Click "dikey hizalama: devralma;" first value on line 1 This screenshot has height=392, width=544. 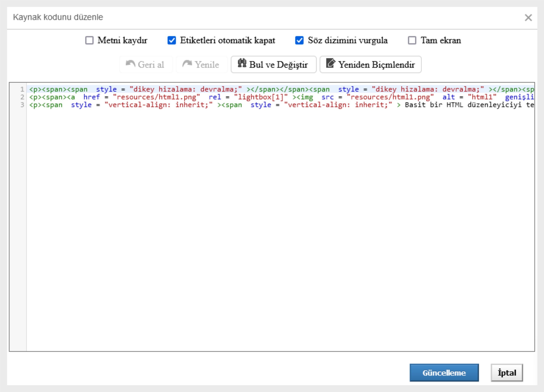pos(186,89)
